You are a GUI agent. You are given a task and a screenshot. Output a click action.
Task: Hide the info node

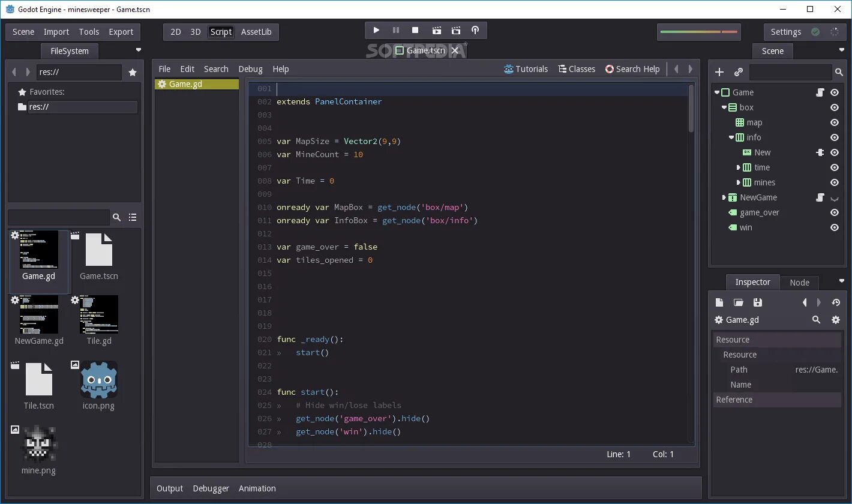[x=835, y=137]
